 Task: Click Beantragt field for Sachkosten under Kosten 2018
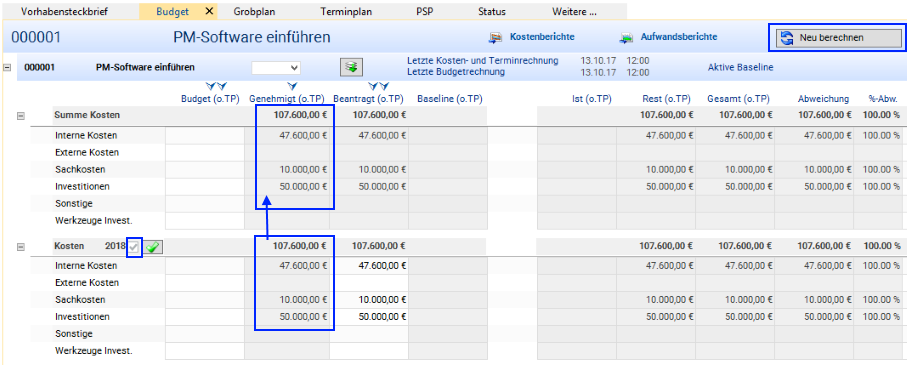[370, 300]
